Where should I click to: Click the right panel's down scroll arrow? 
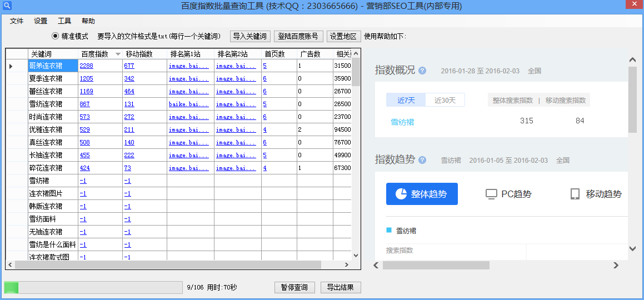point(632,248)
